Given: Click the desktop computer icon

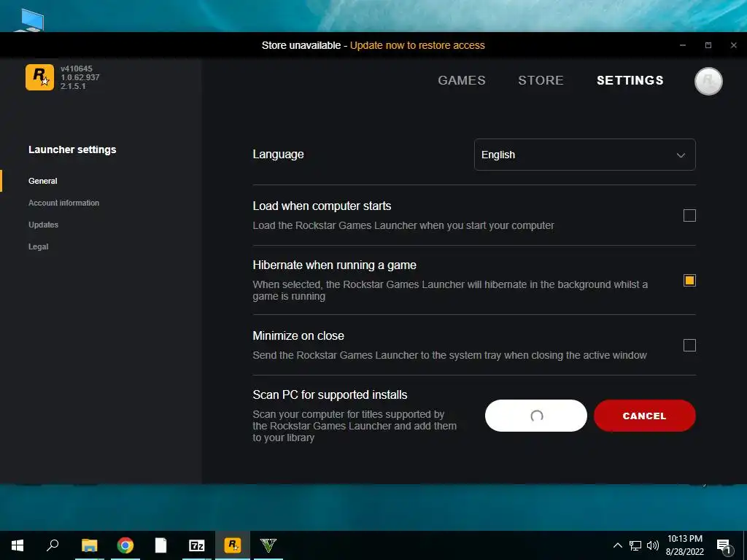Looking at the screenshot, I should (29, 20).
